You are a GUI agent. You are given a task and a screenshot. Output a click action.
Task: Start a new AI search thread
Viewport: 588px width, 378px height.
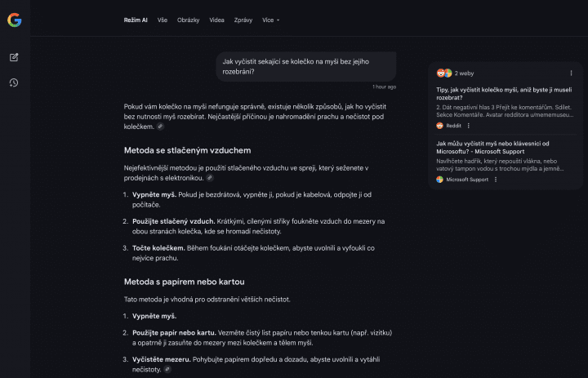coord(14,57)
